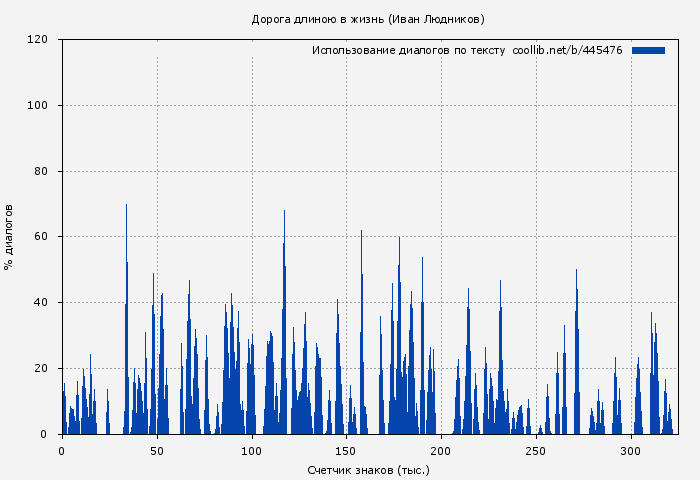Click the x-axis tick label 300
Screen dimensions: 700x480
click(x=631, y=451)
